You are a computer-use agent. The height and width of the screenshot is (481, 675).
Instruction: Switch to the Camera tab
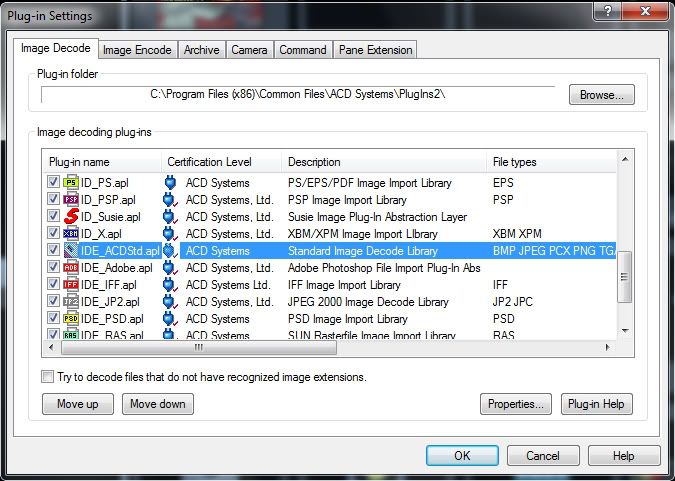click(249, 50)
